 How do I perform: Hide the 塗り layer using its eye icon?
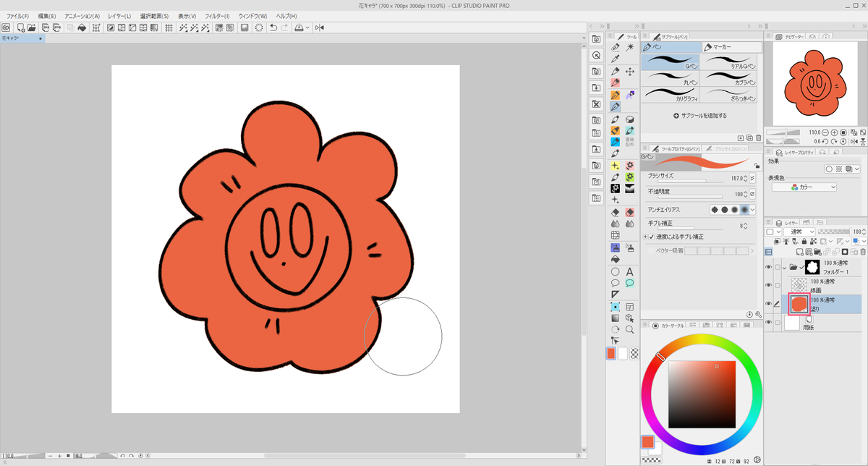pyautogui.click(x=768, y=304)
